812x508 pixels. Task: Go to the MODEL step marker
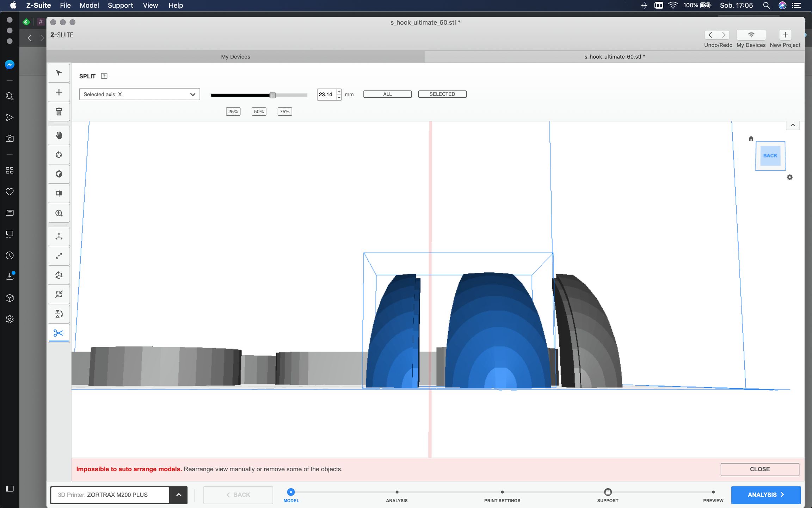[291, 492]
